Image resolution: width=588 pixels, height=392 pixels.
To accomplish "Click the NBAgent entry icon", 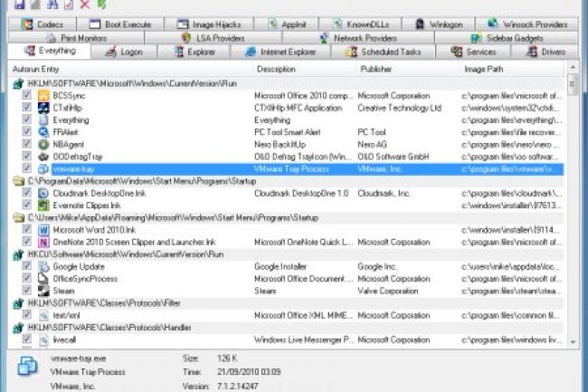I will click(43, 144).
